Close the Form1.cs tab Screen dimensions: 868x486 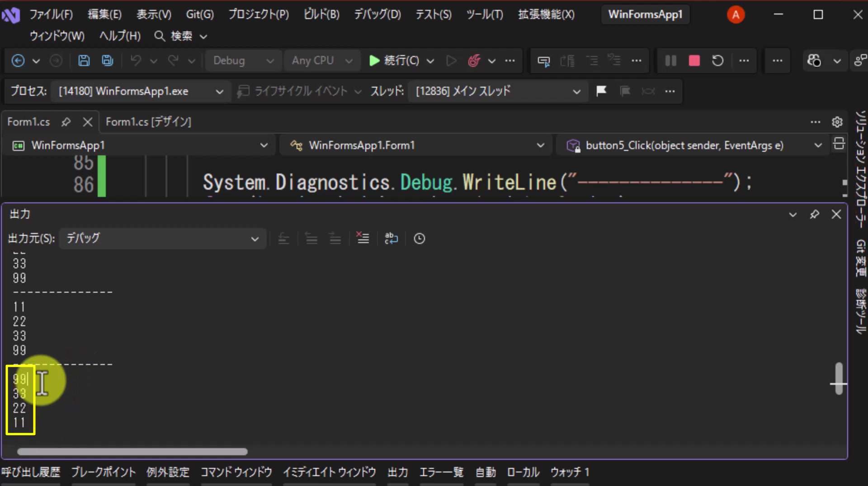pos(88,122)
